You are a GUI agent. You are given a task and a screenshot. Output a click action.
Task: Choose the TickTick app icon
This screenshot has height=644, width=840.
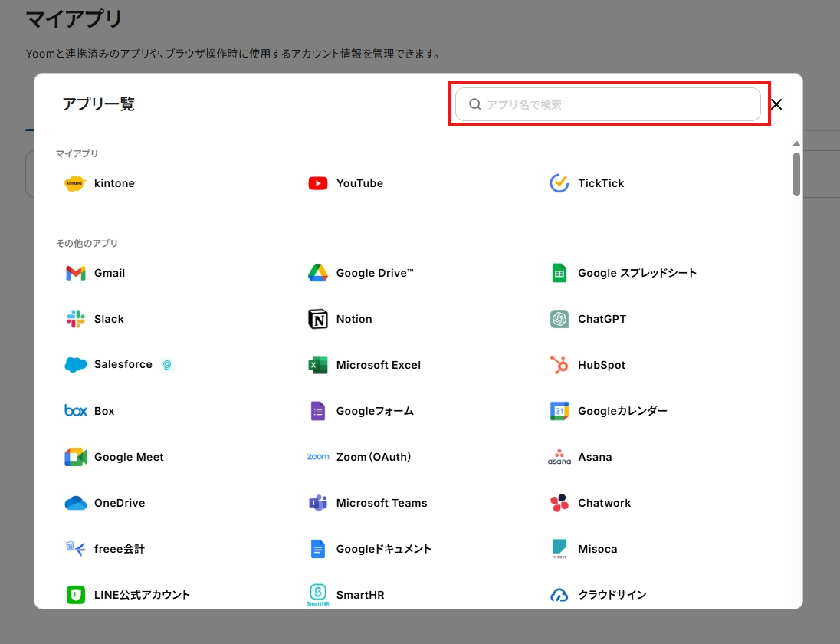click(x=559, y=183)
